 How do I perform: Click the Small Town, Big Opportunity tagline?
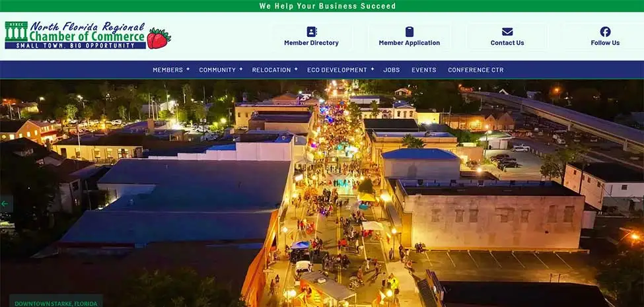pos(75,46)
